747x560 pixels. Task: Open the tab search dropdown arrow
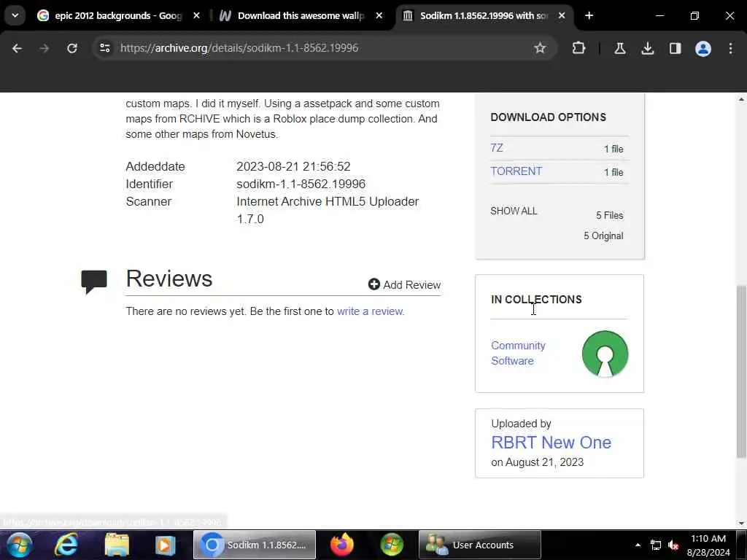(x=15, y=16)
